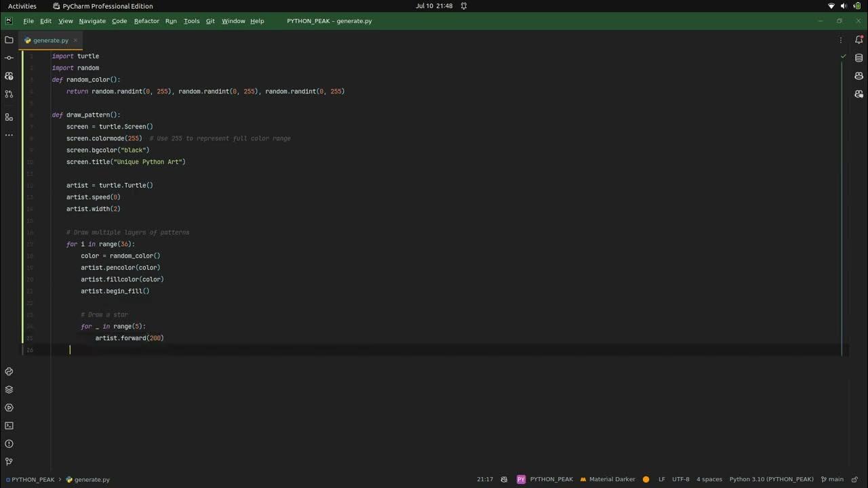This screenshot has width=868, height=488.
Task: Open the Material Darker theme switcher
Action: [x=607, y=479]
